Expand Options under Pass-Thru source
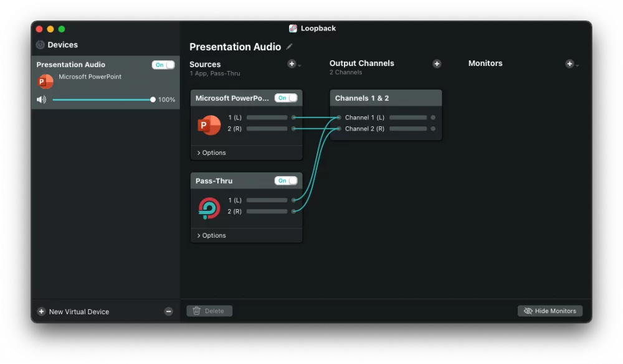623x364 pixels. point(211,235)
